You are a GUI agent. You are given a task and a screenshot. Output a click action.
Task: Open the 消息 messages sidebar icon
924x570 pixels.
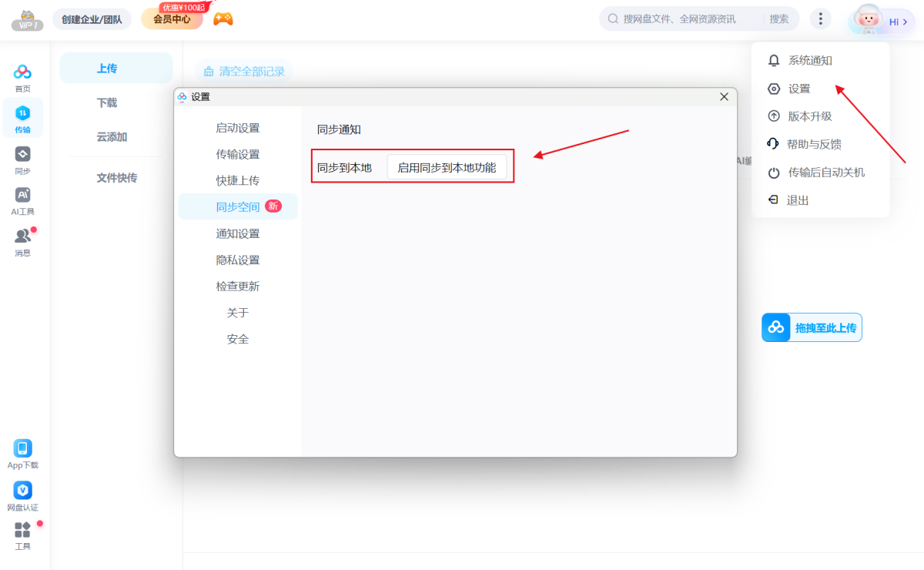[x=23, y=236]
